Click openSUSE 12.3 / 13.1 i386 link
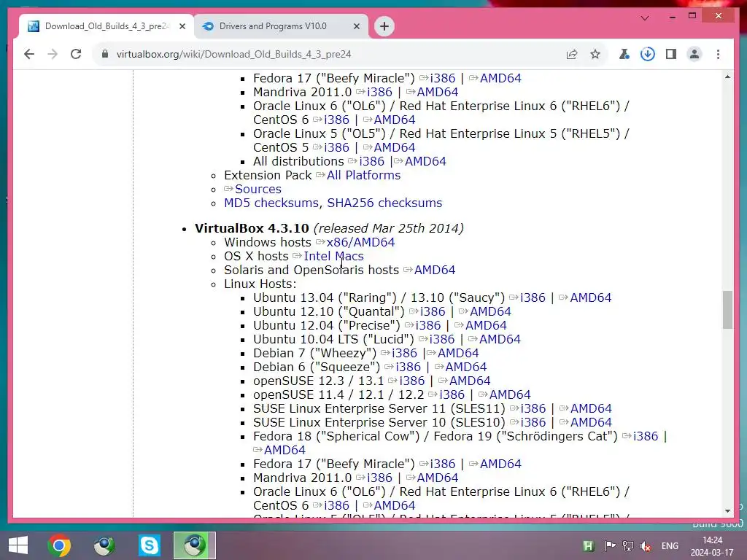The image size is (747, 560). [x=412, y=381]
